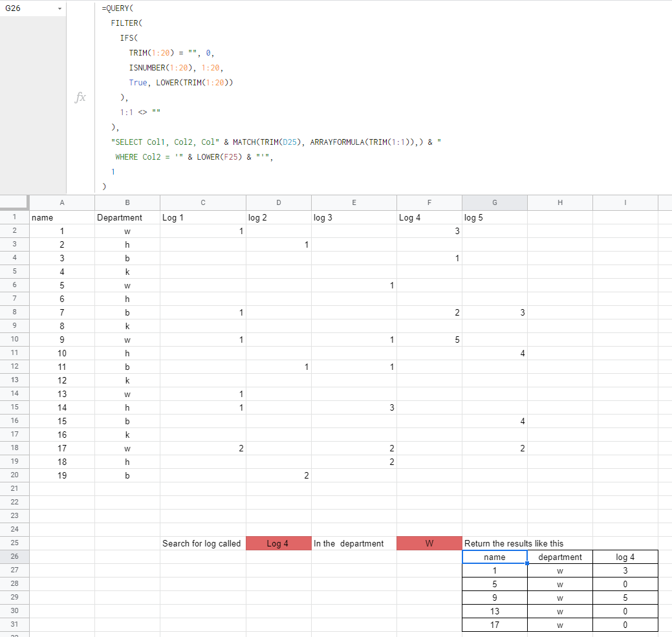This screenshot has height=637, width=672.
Task: Click name value 10 in row 11
Action: [62, 353]
